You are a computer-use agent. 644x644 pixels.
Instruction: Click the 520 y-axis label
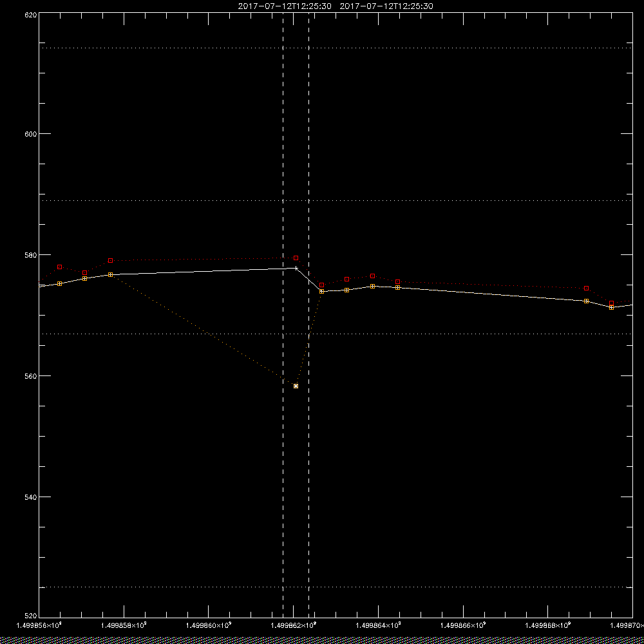tap(31, 616)
